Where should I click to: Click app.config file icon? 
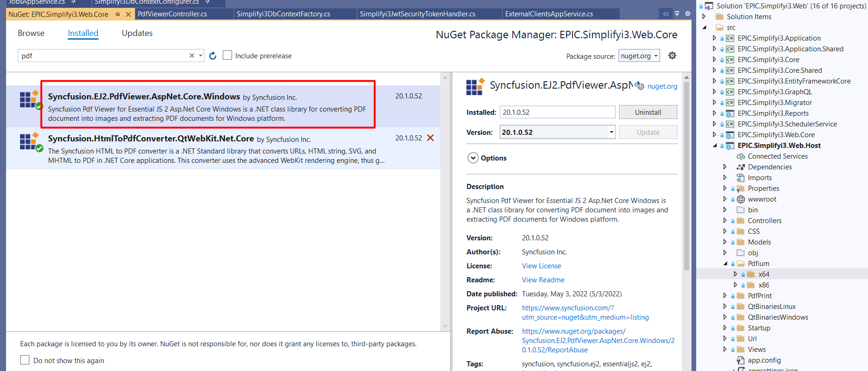pos(741,360)
